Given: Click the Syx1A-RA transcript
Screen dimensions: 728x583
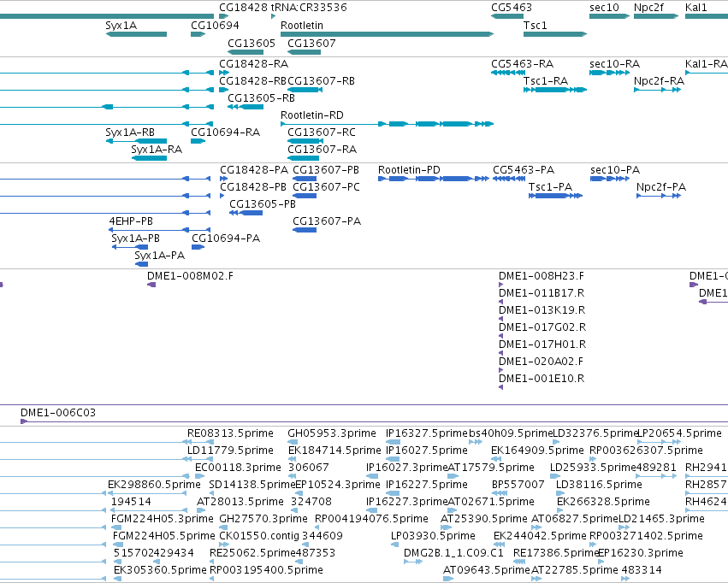Looking at the screenshot, I should pyautogui.click(x=149, y=158).
